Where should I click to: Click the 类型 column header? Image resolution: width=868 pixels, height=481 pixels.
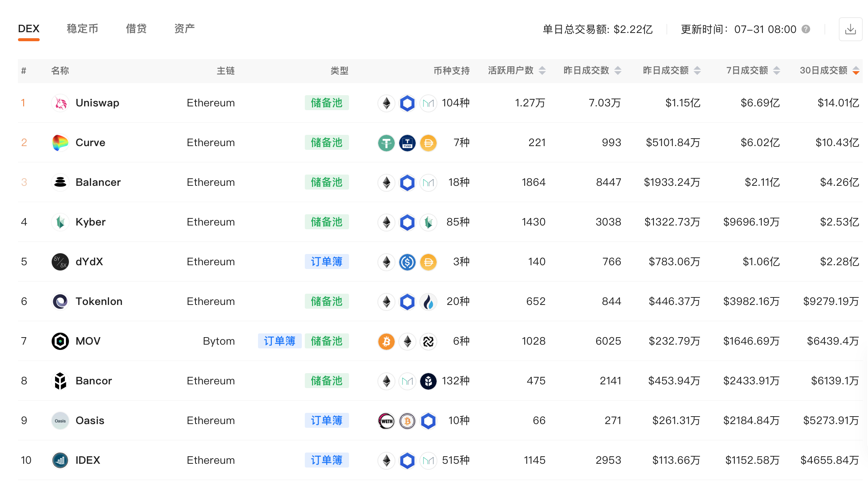point(339,70)
